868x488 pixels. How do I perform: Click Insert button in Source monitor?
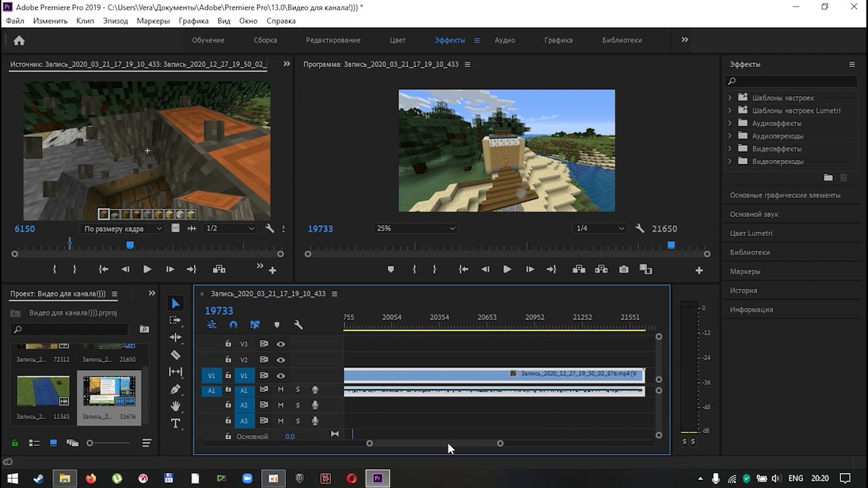click(x=219, y=269)
